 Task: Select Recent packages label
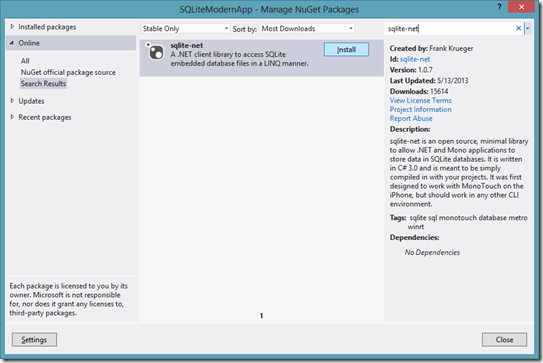(45, 117)
